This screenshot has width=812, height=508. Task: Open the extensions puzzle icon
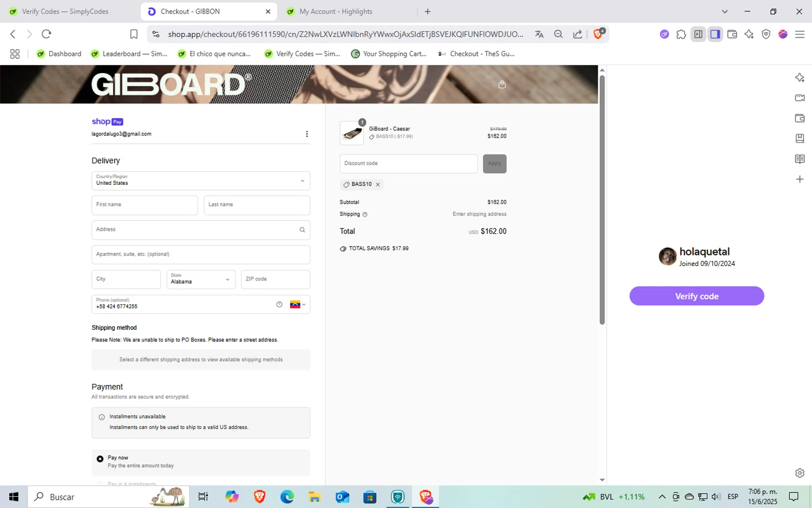coord(681,34)
